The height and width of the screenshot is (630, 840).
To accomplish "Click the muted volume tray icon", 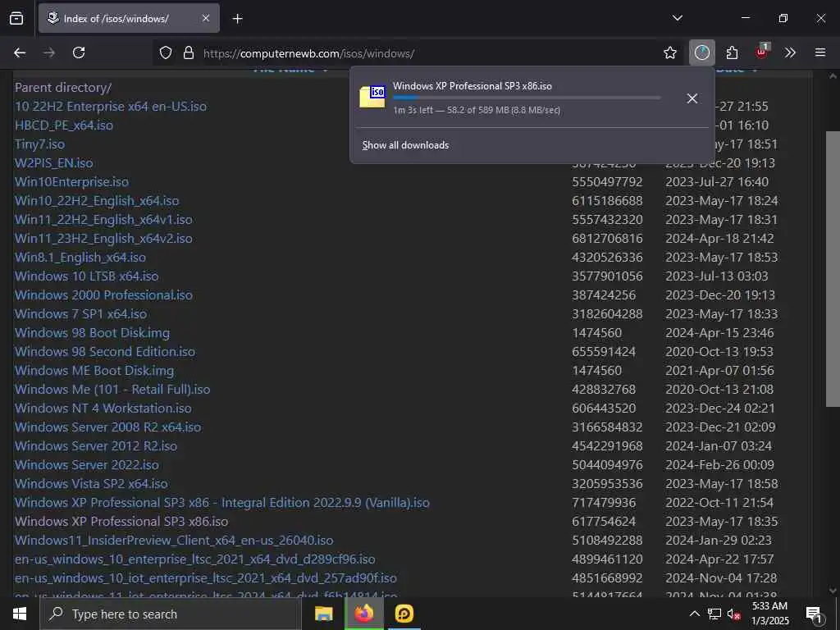I will pyautogui.click(x=734, y=614).
